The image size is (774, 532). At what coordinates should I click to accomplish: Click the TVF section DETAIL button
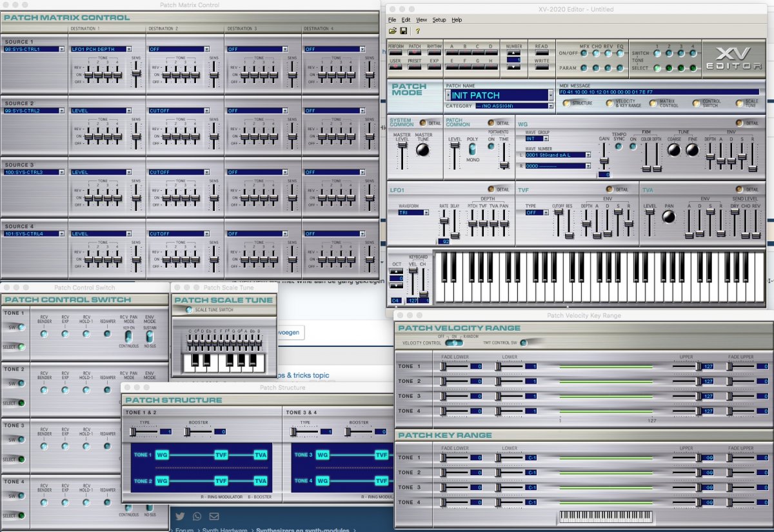(x=610, y=190)
